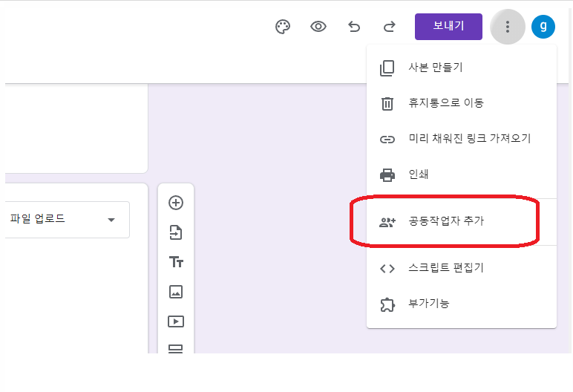
Task: Click the code brackets icon in menu
Action: click(x=387, y=269)
